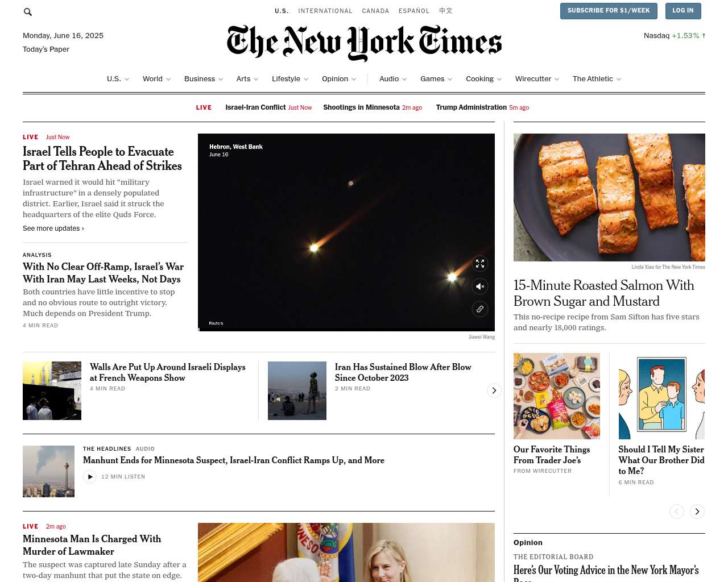Open the Opinion section menu
728x582 pixels.
[x=339, y=79]
